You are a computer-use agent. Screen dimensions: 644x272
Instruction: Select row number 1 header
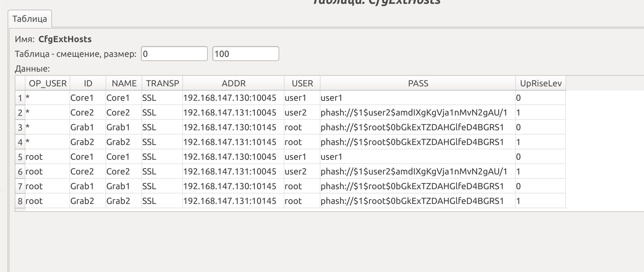coord(20,98)
